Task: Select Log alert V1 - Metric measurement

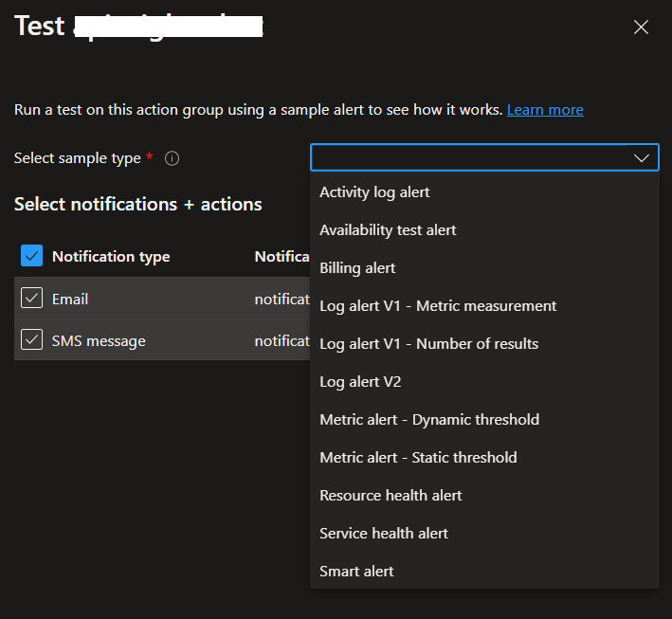Action: point(438,306)
